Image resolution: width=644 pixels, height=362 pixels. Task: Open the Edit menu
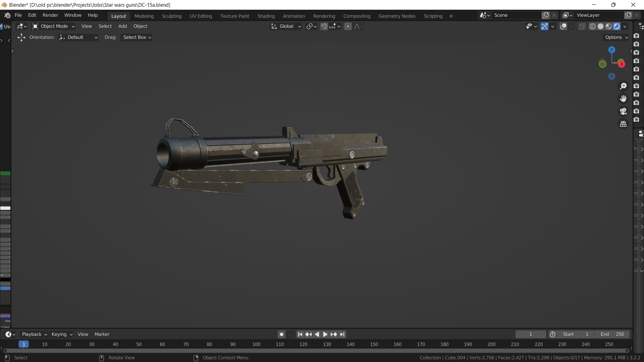32,15
